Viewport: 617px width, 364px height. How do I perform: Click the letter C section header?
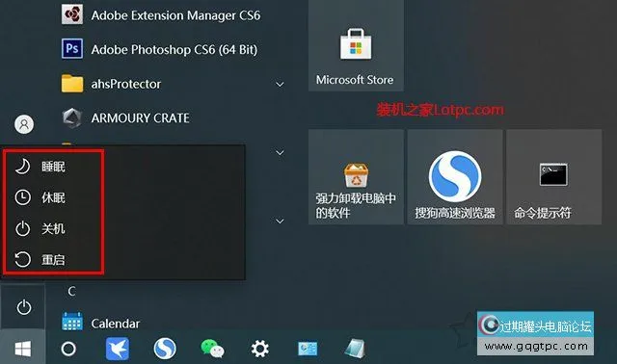(71, 291)
